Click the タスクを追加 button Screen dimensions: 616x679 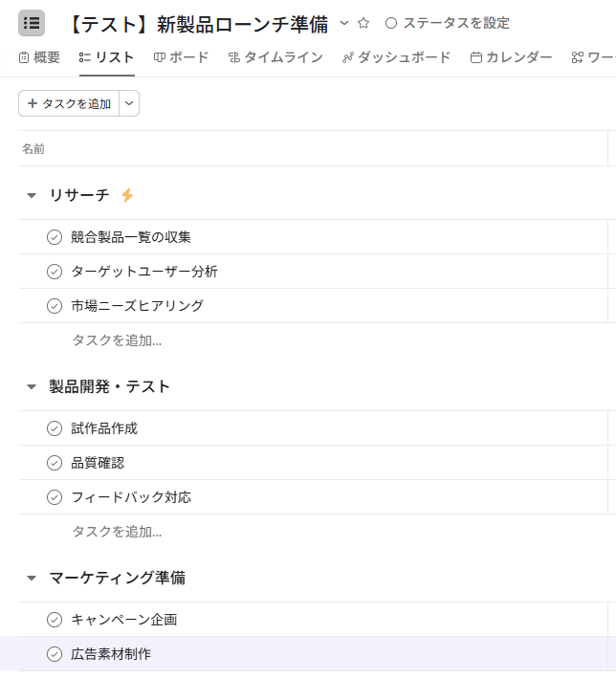pyautogui.click(x=69, y=103)
